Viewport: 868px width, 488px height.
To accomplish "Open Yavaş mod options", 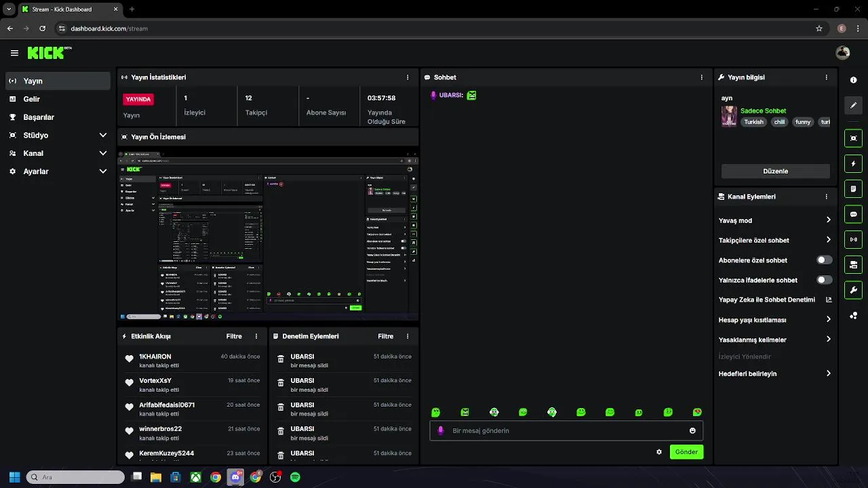I will [x=775, y=220].
